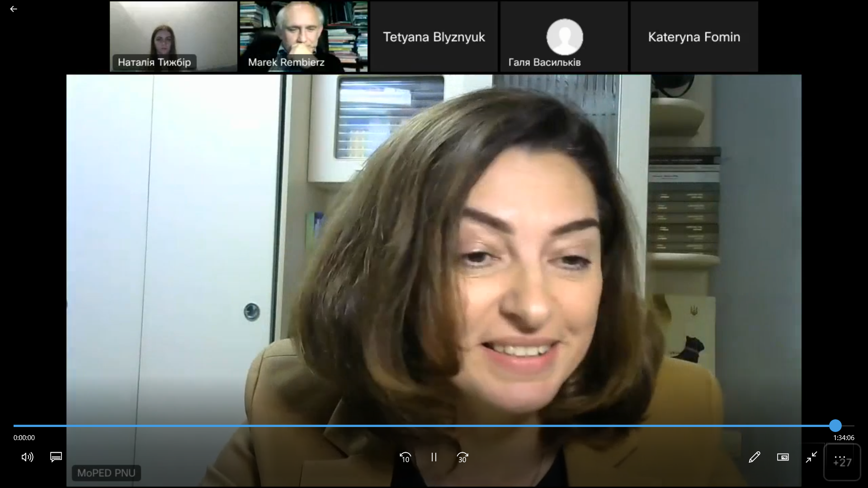Image resolution: width=868 pixels, height=488 pixels.
Task: Switch to mini view mode
Action: (x=783, y=457)
